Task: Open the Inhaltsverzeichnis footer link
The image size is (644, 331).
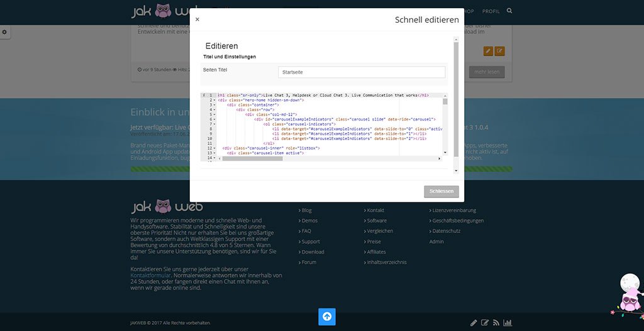Action: [x=387, y=262]
